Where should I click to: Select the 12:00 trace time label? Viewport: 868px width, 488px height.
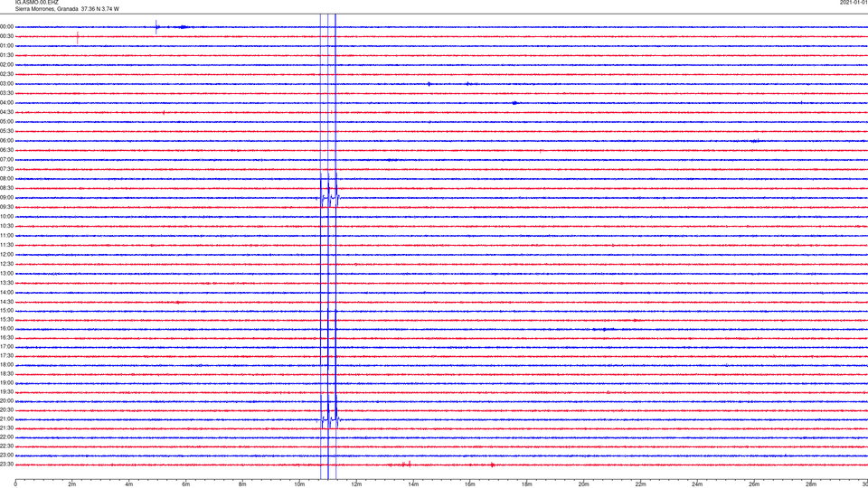tap(6, 255)
